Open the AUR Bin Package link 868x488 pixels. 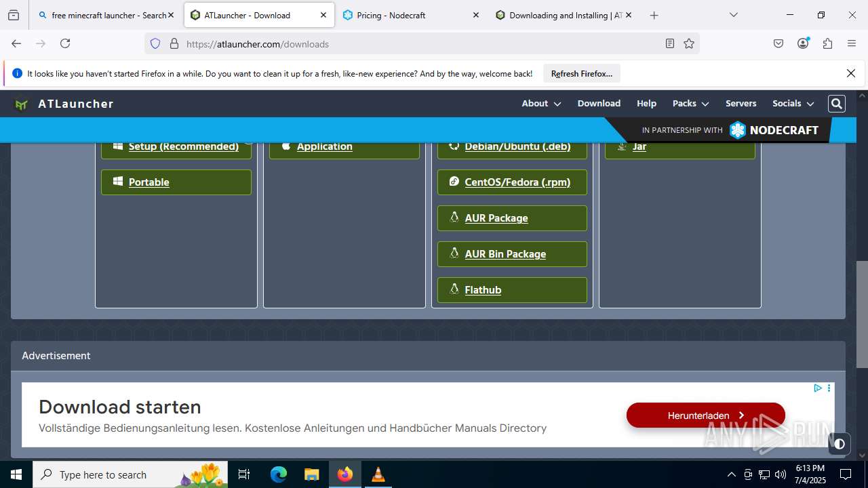click(512, 253)
